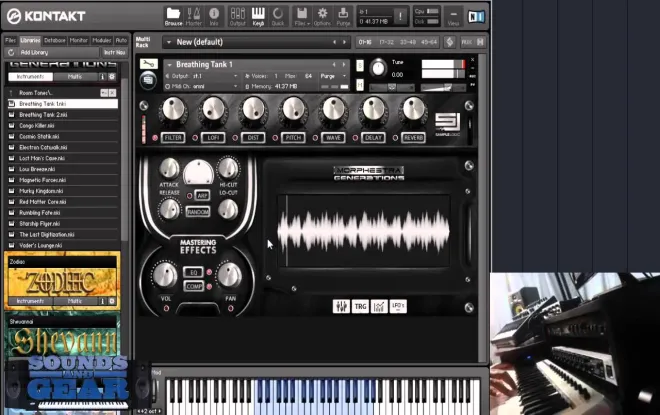Screen dimensions: 660x415
Task: Switch to the Monitor tab
Action: click(78, 40)
